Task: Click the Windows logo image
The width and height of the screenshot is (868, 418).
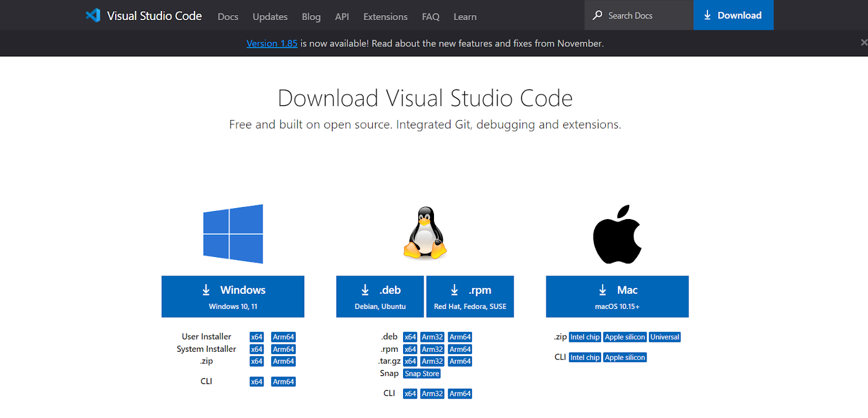Action: point(233,234)
